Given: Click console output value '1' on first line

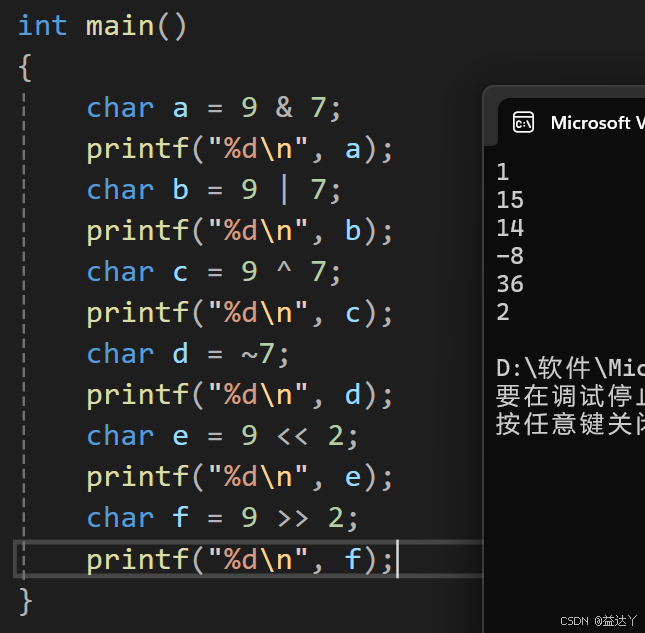Looking at the screenshot, I should 503,172.
